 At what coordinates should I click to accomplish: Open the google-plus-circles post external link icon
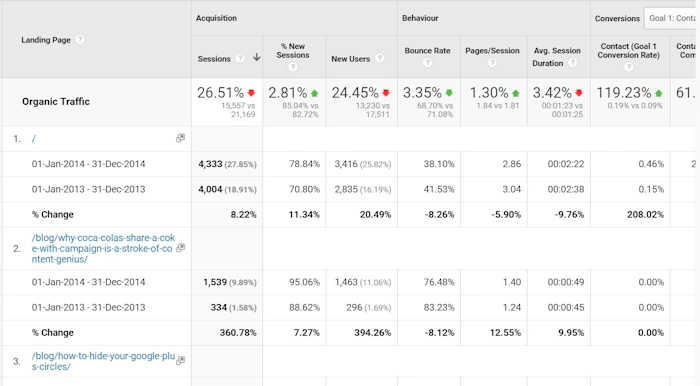click(x=180, y=360)
